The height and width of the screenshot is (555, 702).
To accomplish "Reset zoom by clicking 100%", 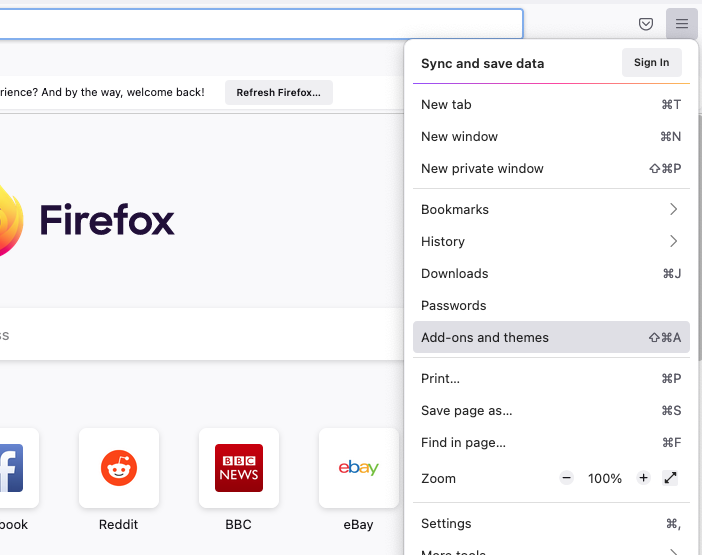I will [605, 478].
